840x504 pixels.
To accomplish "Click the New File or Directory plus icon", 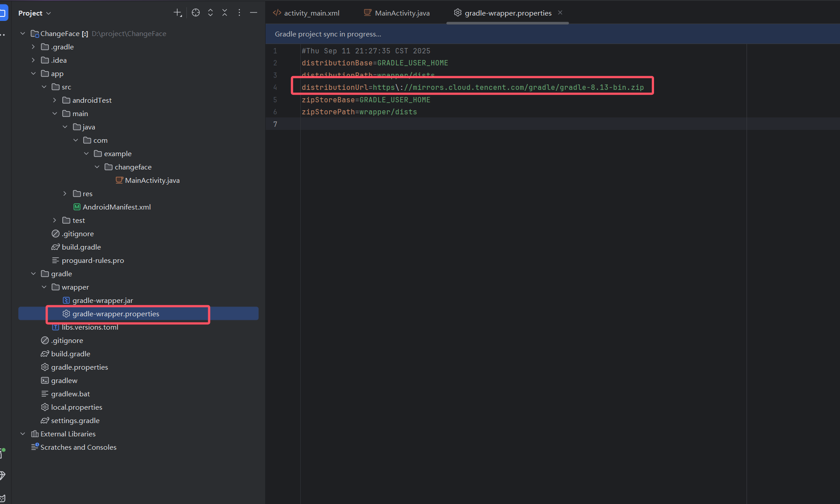I will pos(178,13).
